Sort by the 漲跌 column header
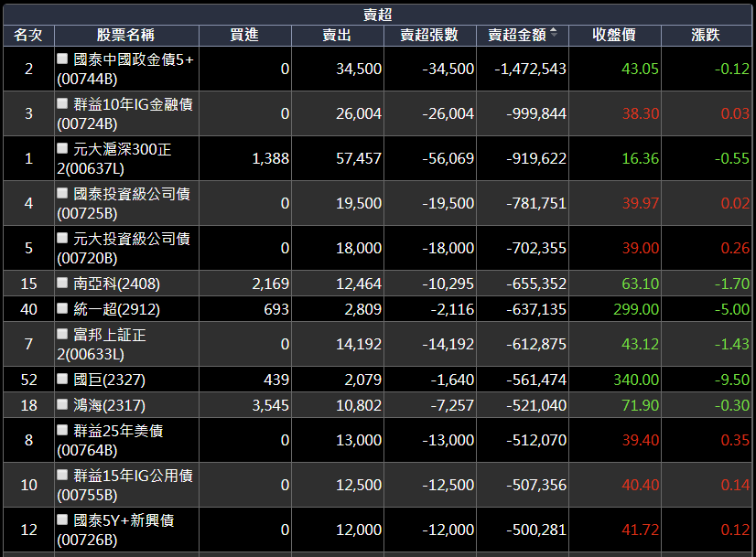The height and width of the screenshot is (557, 756). [x=707, y=35]
